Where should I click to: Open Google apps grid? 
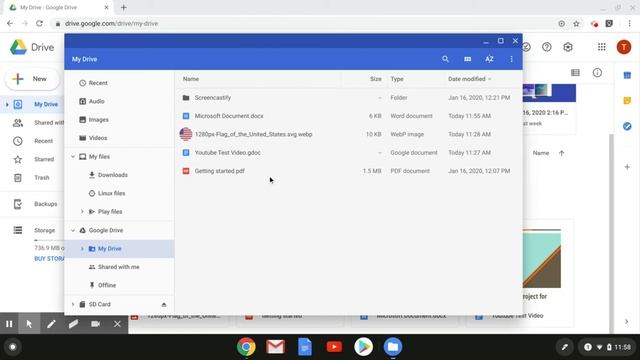[602, 47]
